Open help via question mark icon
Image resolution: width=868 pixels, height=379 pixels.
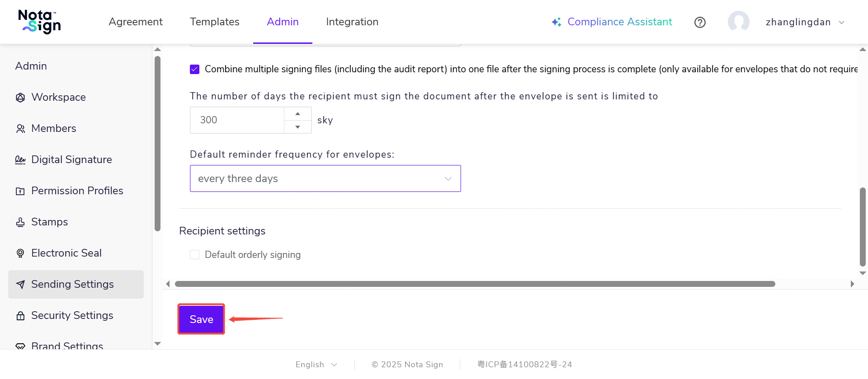(x=700, y=22)
